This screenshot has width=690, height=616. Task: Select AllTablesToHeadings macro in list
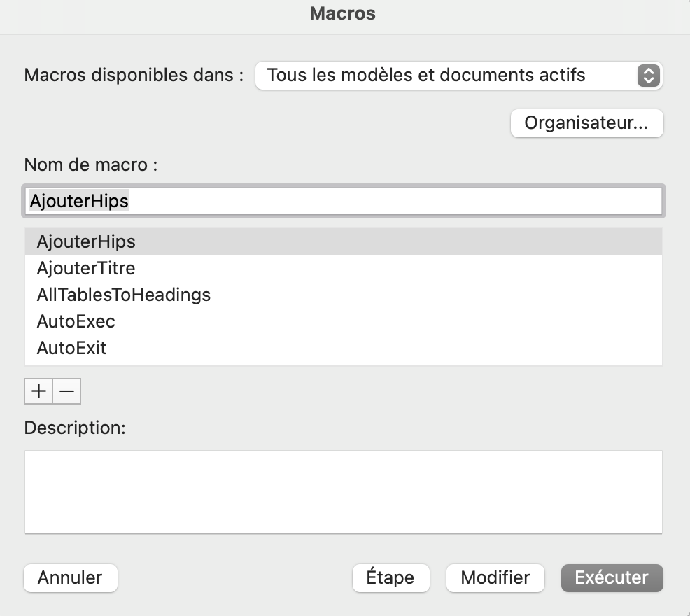click(343, 295)
